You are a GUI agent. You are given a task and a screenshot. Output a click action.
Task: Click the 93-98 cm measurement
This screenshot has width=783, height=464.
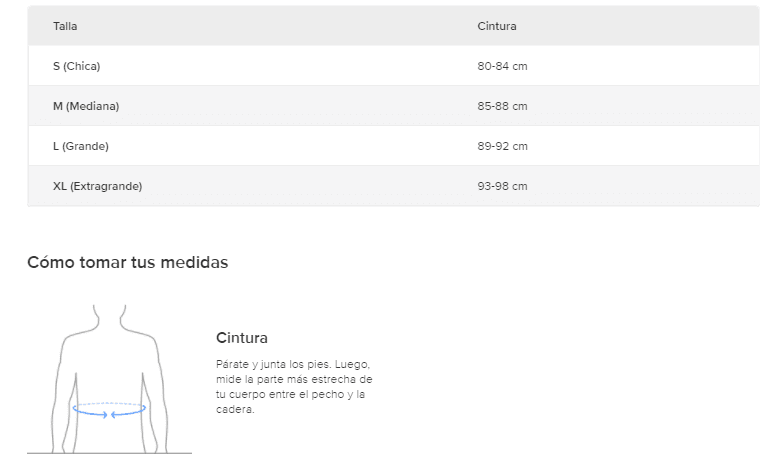(502, 186)
